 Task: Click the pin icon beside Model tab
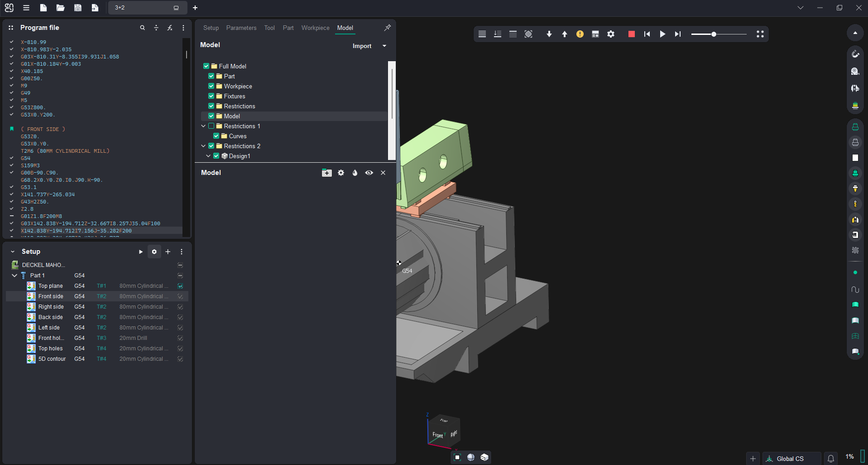(387, 28)
